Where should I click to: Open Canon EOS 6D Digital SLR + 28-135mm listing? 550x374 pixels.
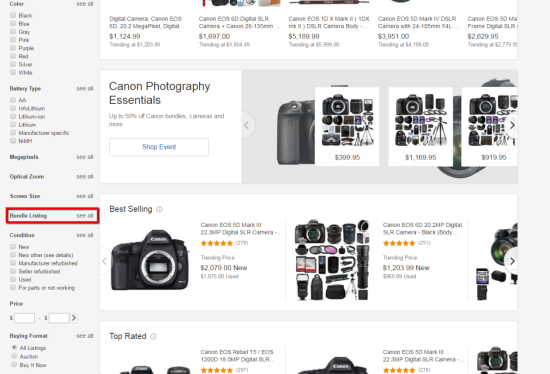pyautogui.click(x=239, y=22)
